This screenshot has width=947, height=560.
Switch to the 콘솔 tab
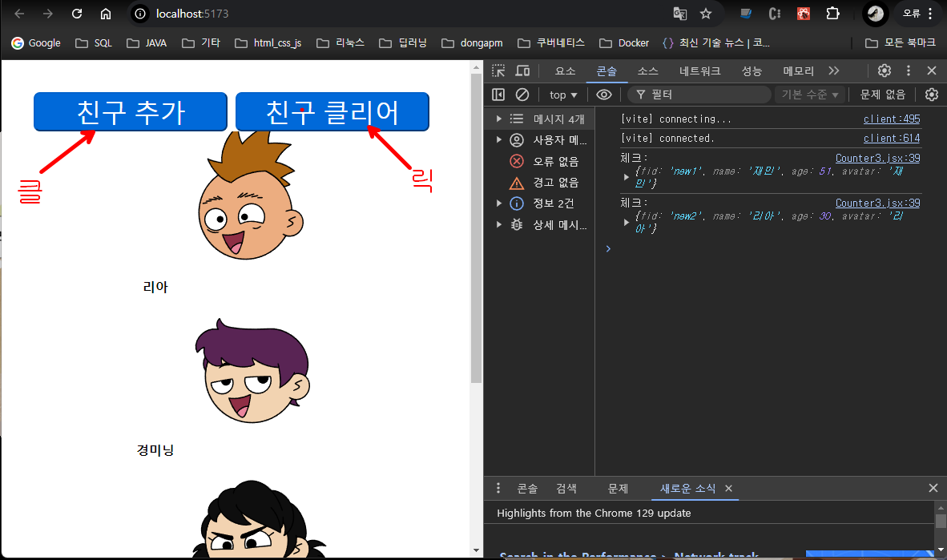[x=606, y=71]
